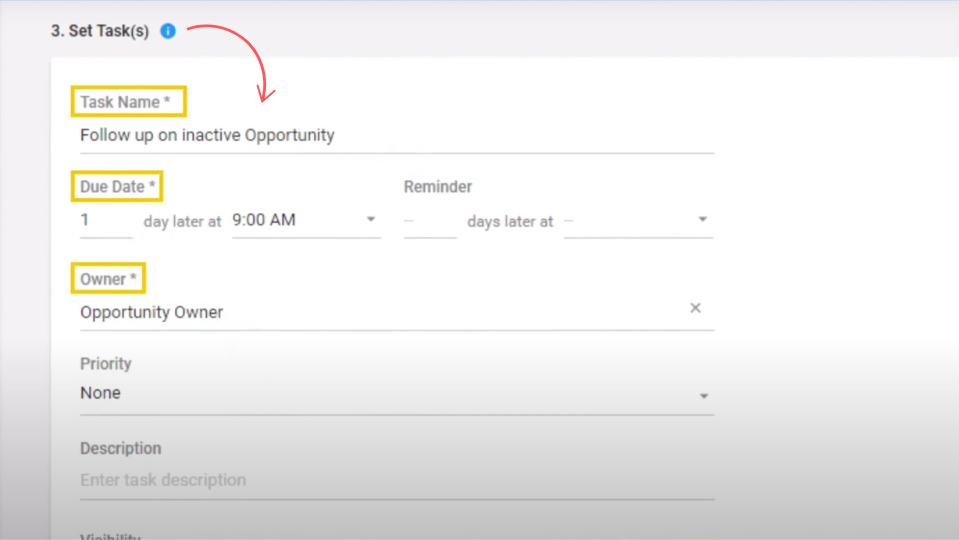Open the 9:00 AM due time dropdown
Image resolution: width=959 pixels, height=540 pixels.
click(x=306, y=220)
